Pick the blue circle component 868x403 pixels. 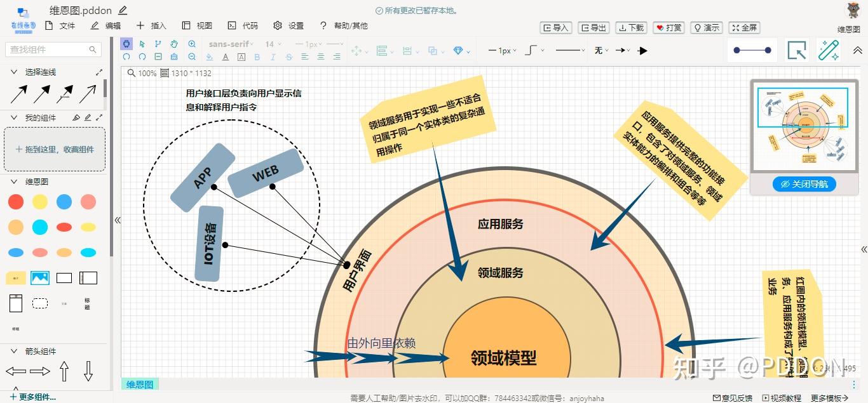(64, 202)
